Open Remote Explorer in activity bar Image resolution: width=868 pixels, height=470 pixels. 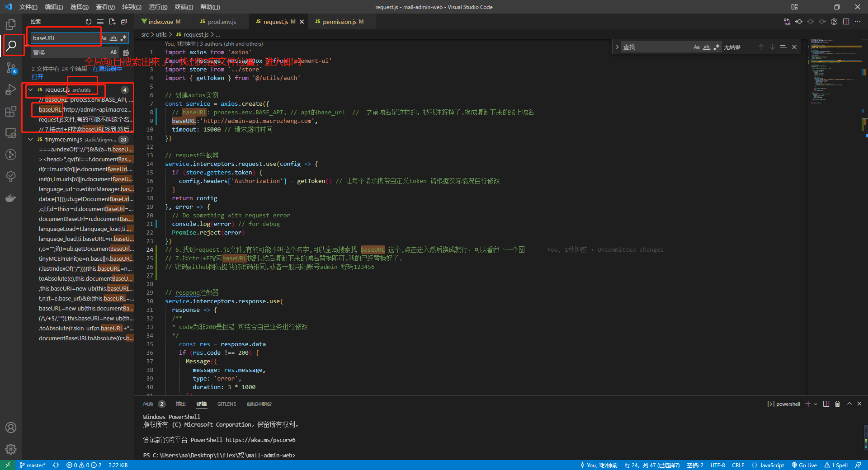11,133
